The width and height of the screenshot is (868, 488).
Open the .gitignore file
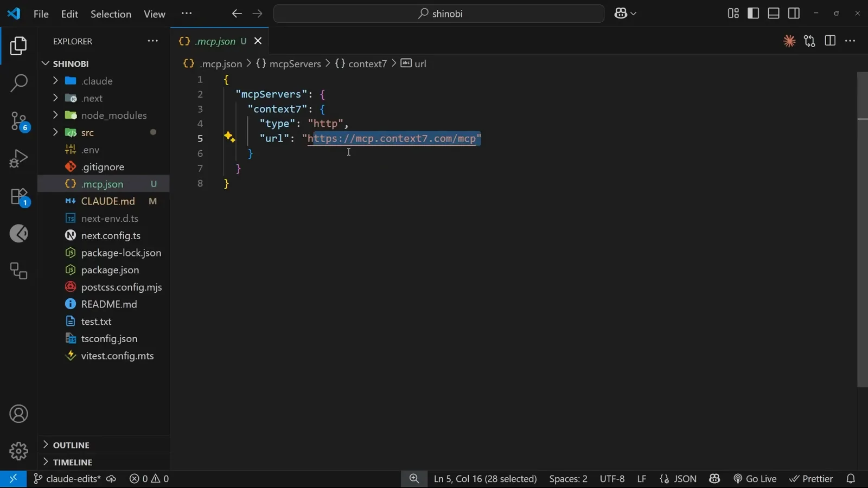tap(103, 167)
